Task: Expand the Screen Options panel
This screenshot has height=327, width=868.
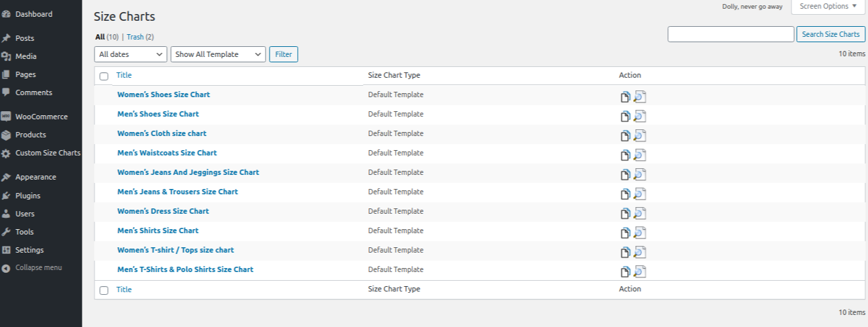Action: (x=828, y=7)
